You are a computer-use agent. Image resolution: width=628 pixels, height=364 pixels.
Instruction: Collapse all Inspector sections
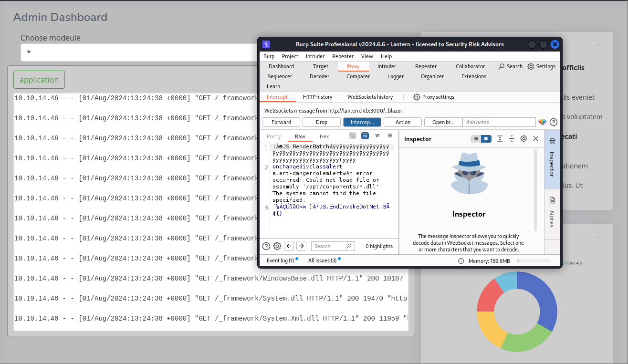coord(512,139)
